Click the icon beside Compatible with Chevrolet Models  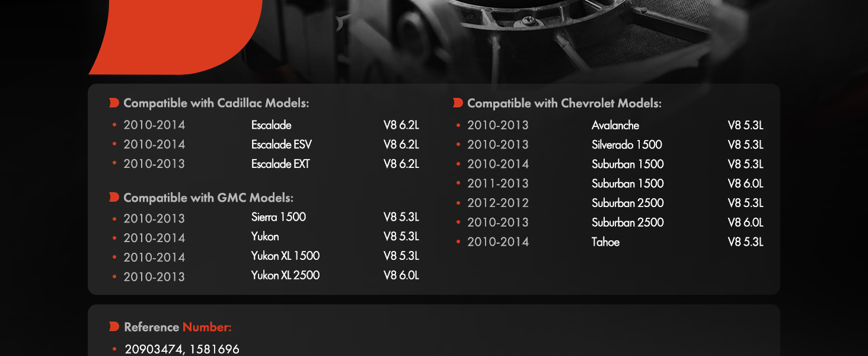(458, 103)
